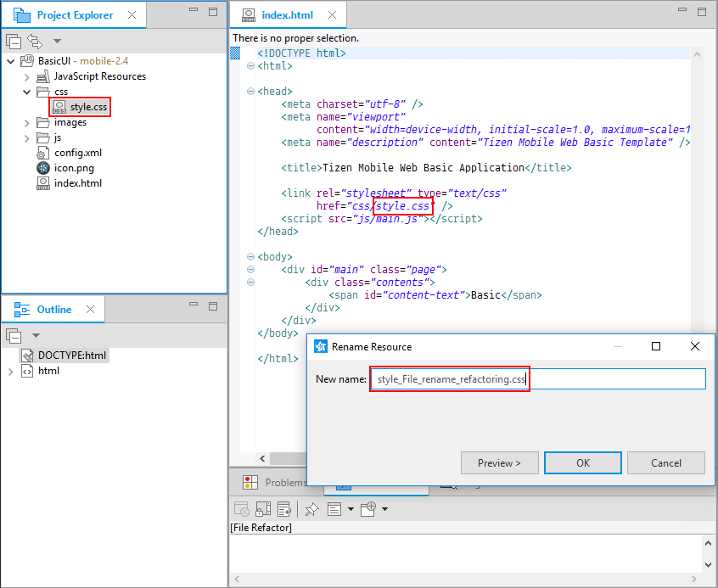Enable Scroll Lock in the console toolbar
This screenshot has width=718, height=588.
tap(263, 508)
